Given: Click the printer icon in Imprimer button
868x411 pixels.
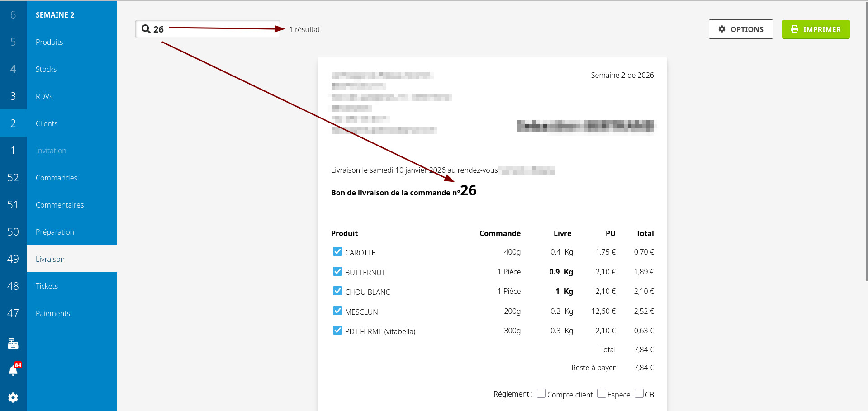Looking at the screenshot, I should point(794,29).
